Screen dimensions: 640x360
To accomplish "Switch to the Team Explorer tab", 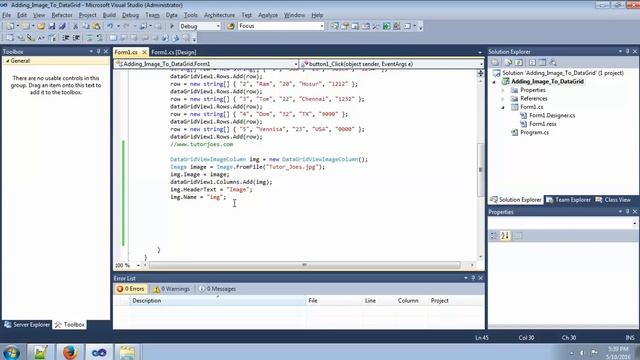I will pos(568,200).
